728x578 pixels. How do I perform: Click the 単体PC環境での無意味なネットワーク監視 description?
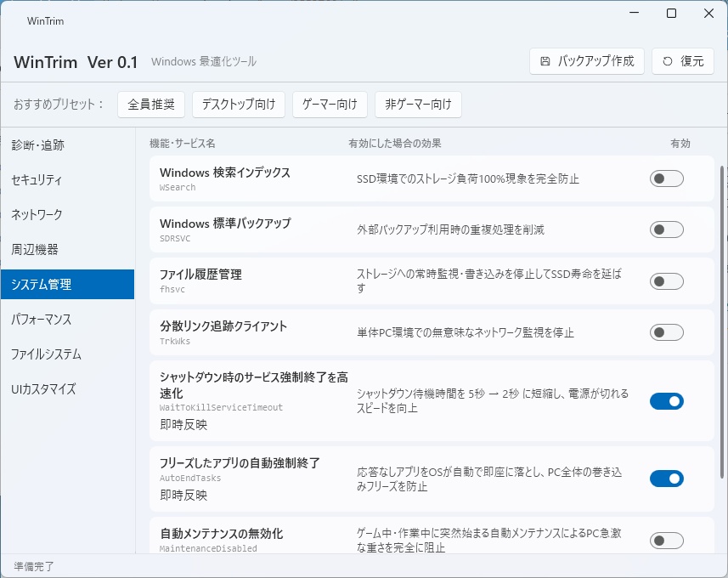466,332
